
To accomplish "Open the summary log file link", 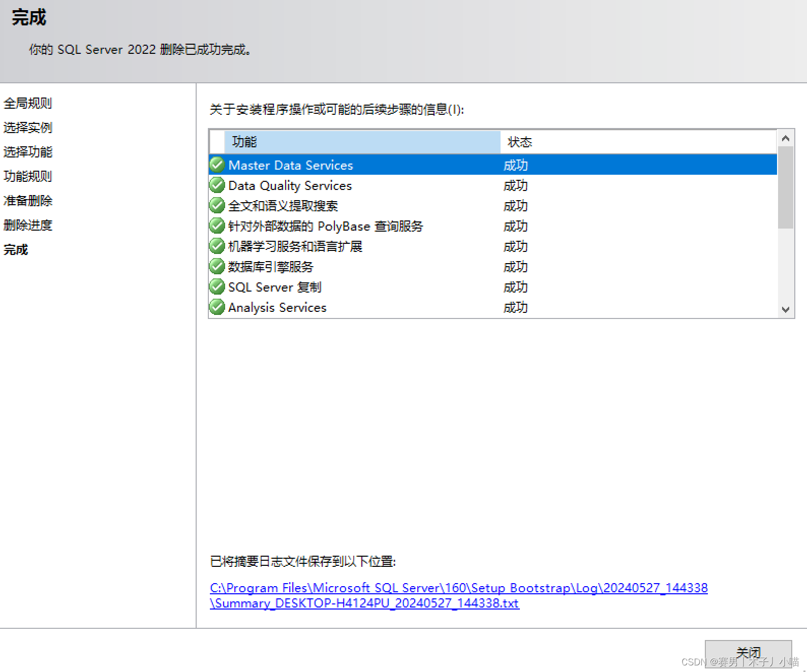I will [458, 595].
